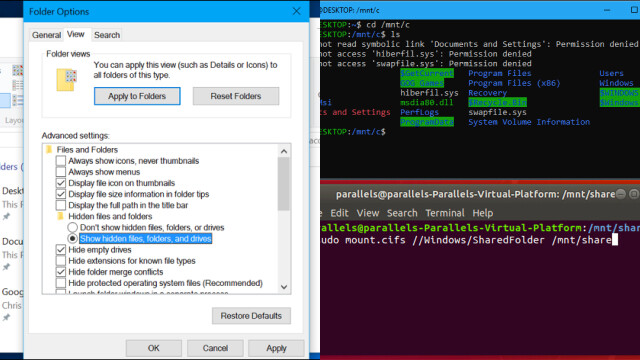Select Don't show hidden files radio button

pos(72,227)
